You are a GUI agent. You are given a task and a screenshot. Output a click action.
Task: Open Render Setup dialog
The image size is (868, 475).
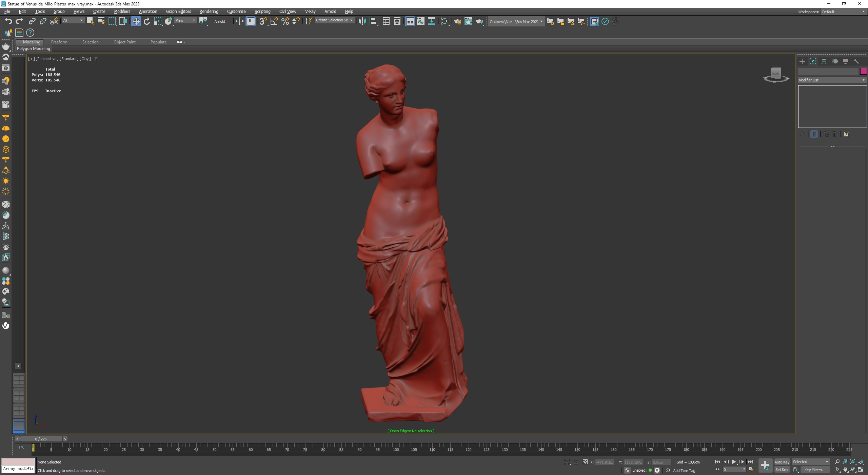(457, 21)
